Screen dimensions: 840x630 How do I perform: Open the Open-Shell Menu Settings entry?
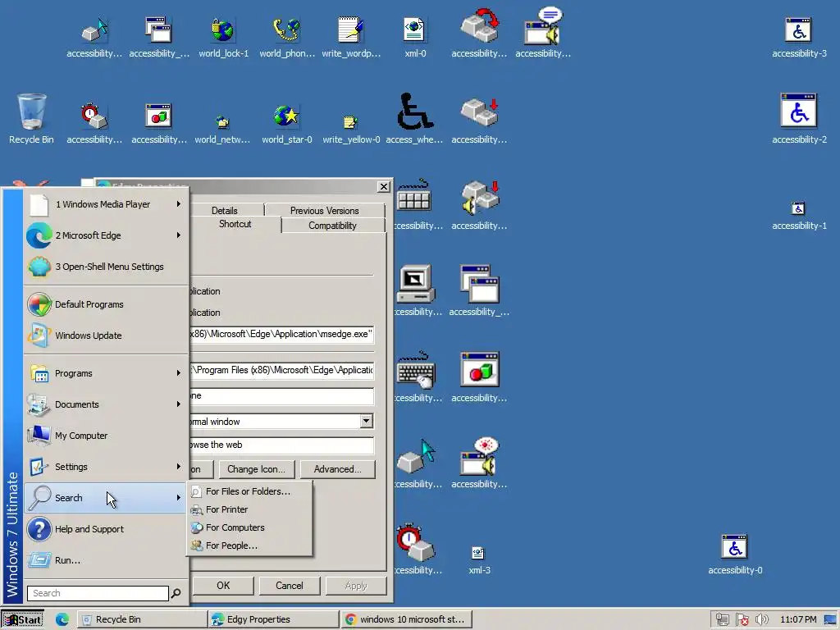[106, 267]
